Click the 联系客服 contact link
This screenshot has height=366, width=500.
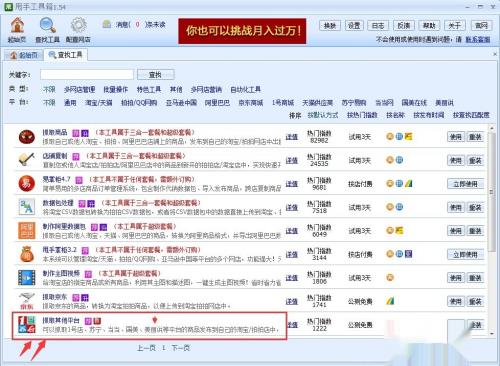coord(478,40)
